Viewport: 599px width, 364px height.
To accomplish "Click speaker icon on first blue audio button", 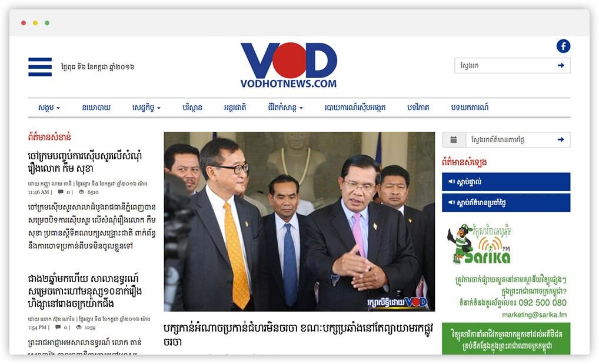I will [x=451, y=182].
